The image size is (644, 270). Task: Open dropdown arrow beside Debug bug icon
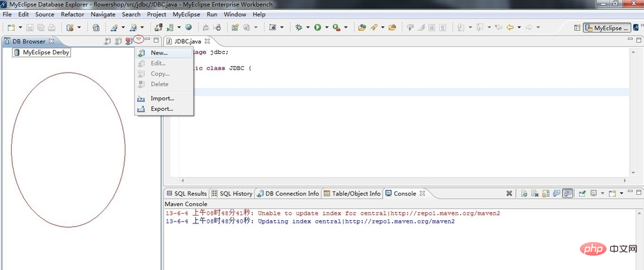(308, 28)
